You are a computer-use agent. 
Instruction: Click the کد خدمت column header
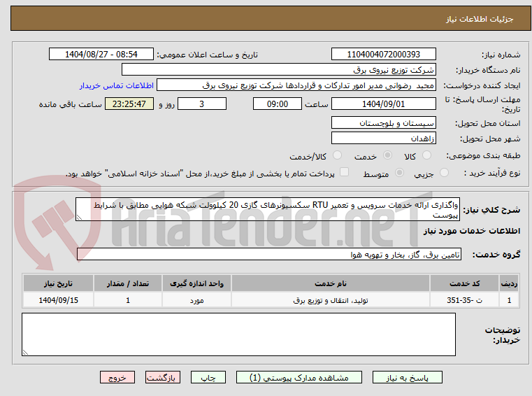(464, 283)
